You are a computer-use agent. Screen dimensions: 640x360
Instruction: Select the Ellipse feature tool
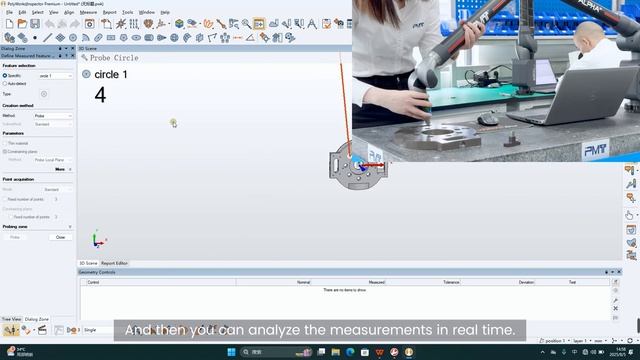[x=136, y=38]
